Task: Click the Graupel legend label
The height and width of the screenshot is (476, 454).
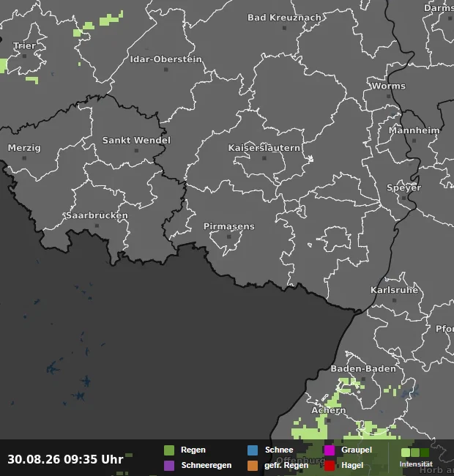Action: 357,450
